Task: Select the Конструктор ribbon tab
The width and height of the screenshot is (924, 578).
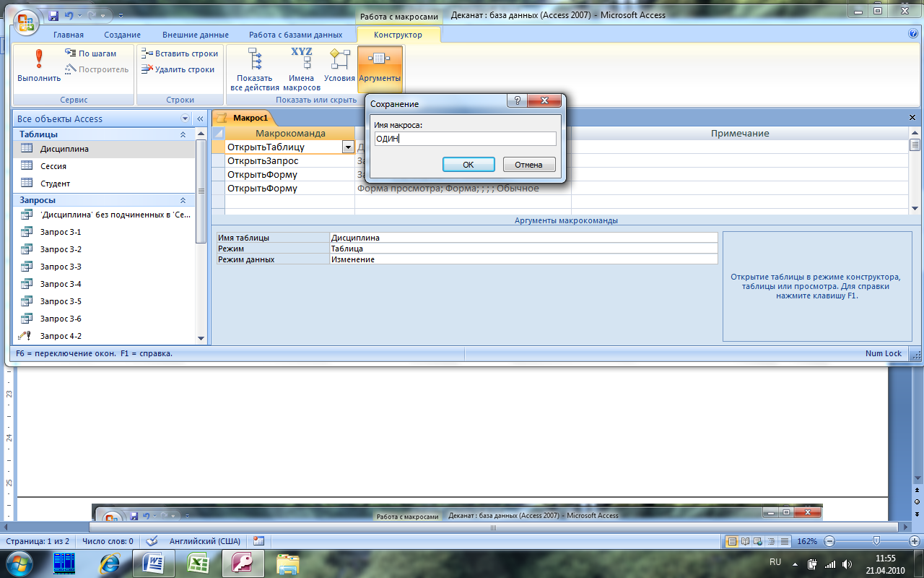Action: (x=398, y=35)
